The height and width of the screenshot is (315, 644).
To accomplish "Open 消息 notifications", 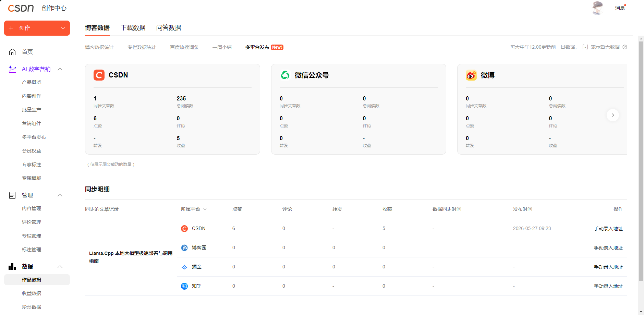I will point(620,8).
